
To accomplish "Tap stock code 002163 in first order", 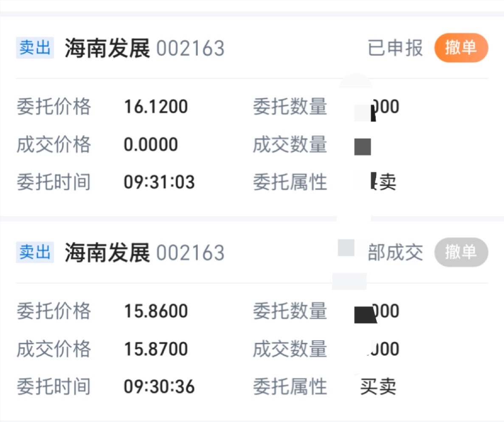I will 190,48.
